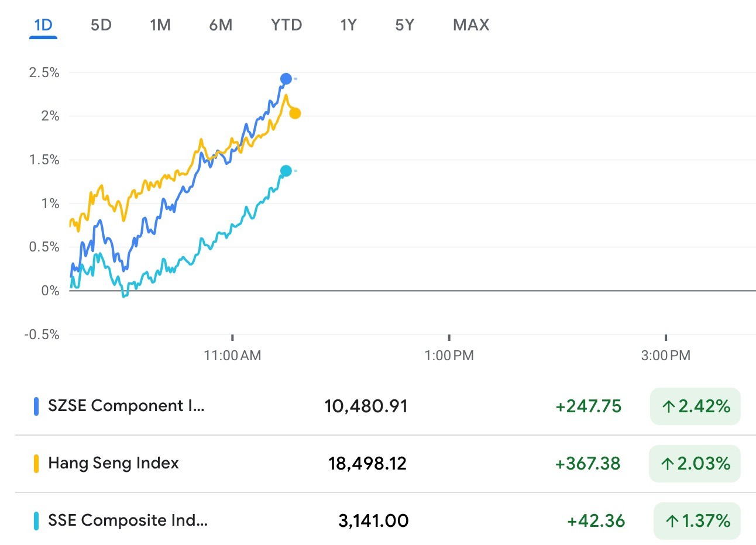Click the 2.42% gain badge

tap(695, 406)
